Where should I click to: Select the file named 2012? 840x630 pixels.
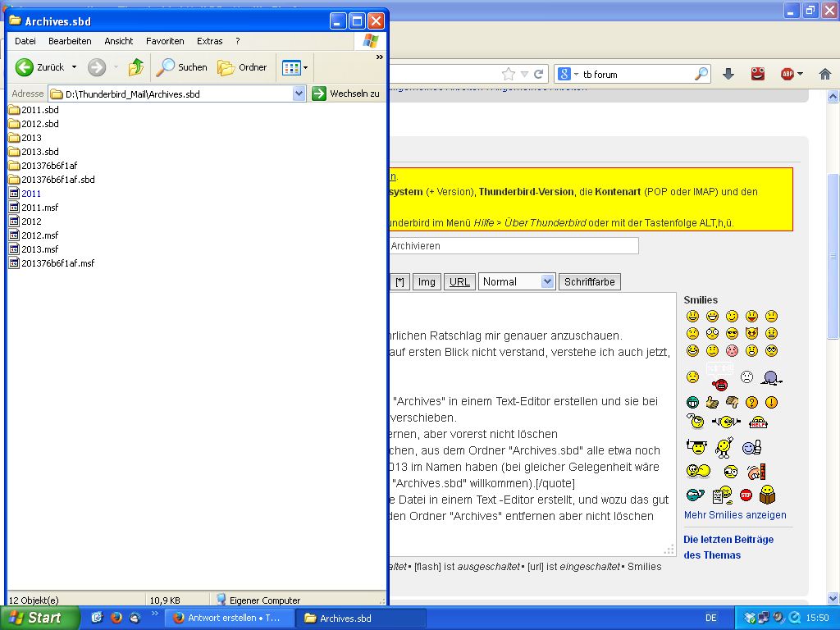[25, 221]
